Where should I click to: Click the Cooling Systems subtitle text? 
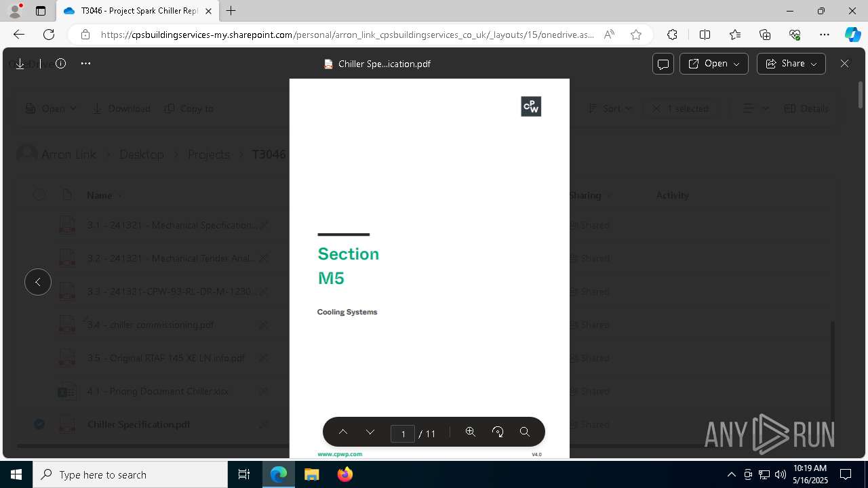(347, 312)
